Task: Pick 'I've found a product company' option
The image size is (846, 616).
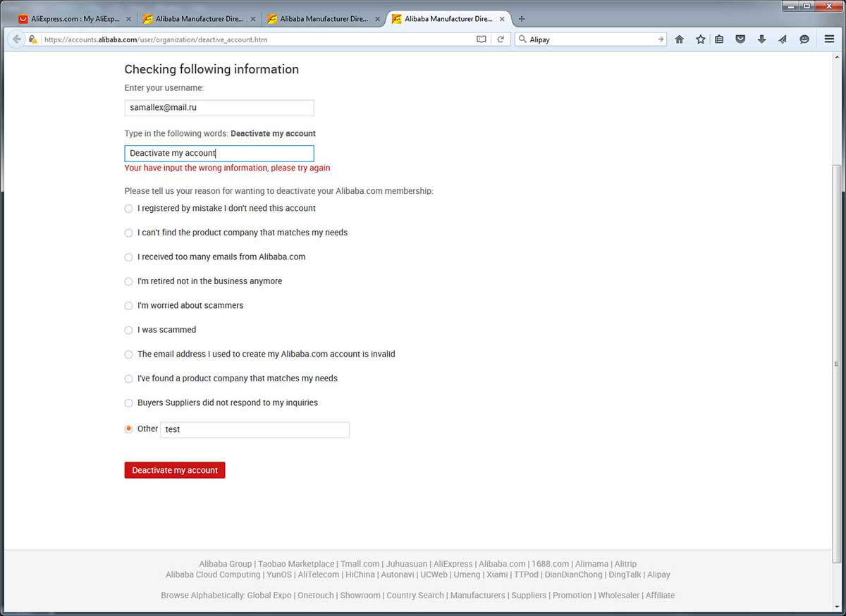Action: [x=128, y=378]
